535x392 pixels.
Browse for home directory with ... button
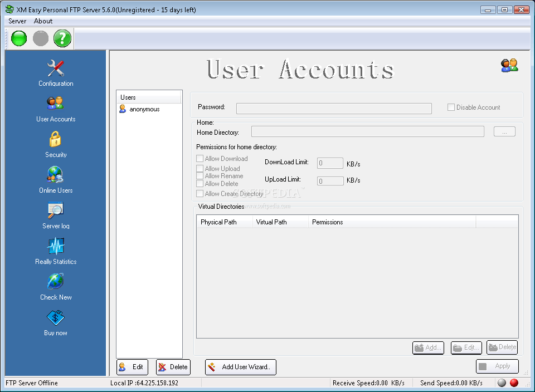(504, 131)
